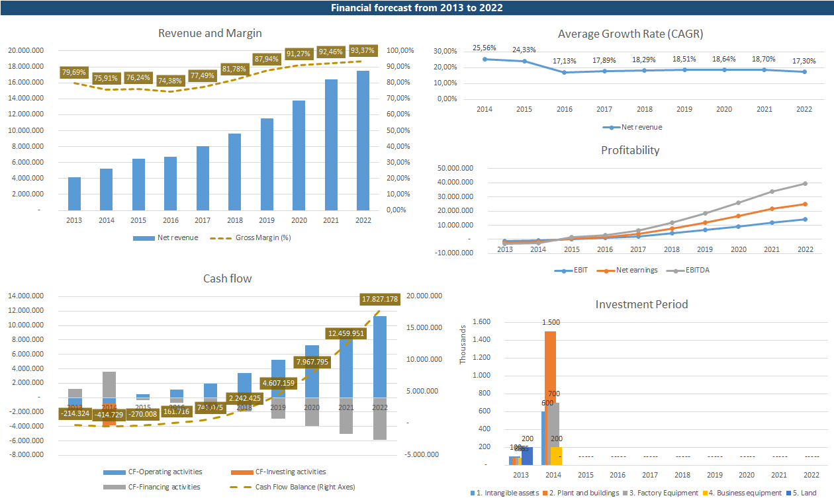
Task: Click the 1.500 Plant and buildings bar for 2014
Action: coord(550,397)
